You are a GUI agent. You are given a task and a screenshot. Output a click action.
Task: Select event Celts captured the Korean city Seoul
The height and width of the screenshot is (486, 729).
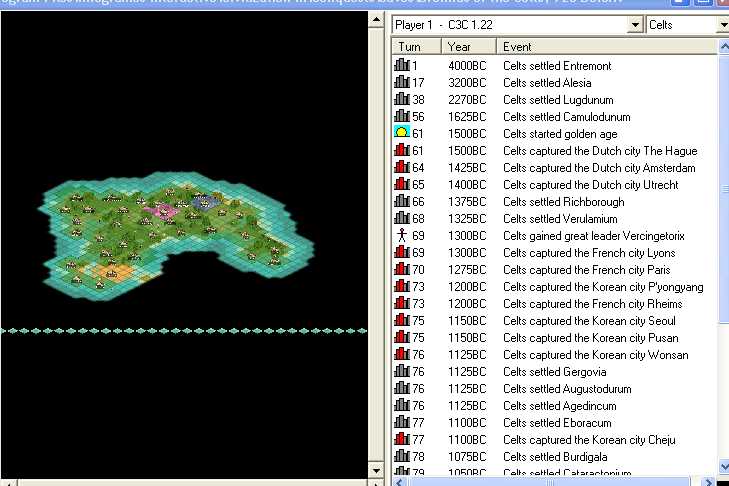[x=589, y=321]
